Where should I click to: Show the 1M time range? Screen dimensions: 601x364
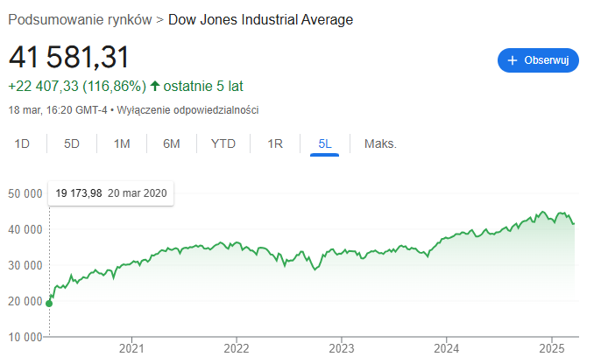[x=122, y=143]
